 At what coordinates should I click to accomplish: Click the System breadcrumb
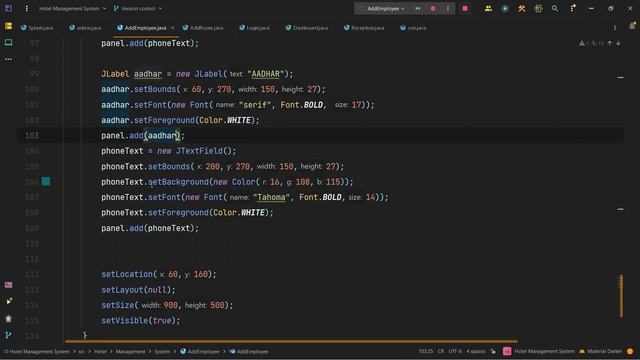pyautogui.click(x=162, y=351)
